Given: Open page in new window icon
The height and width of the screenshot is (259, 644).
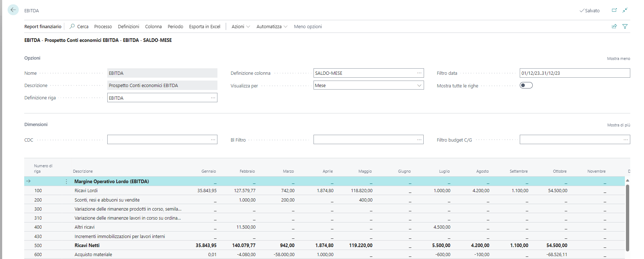Looking at the screenshot, I should (x=614, y=10).
